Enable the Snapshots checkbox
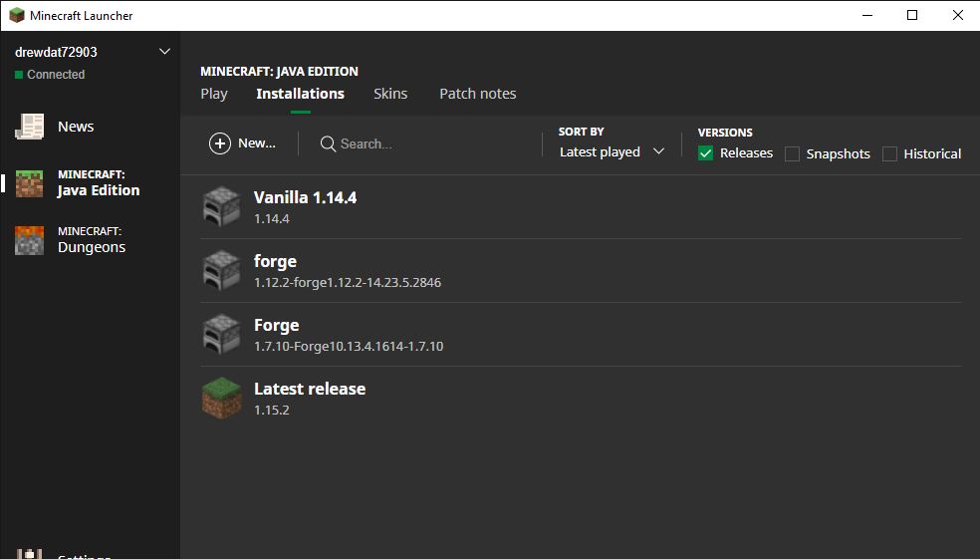The width and height of the screenshot is (980, 559). 793,154
